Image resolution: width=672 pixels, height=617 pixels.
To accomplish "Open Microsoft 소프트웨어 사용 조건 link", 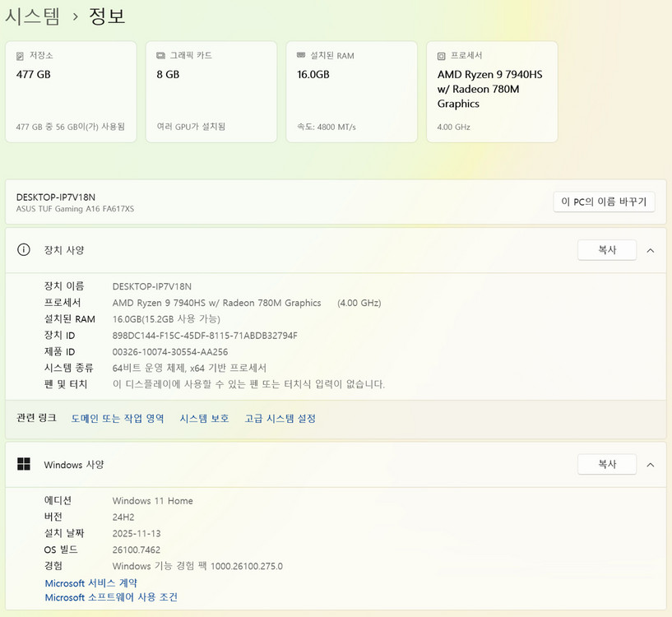I will pos(111,597).
